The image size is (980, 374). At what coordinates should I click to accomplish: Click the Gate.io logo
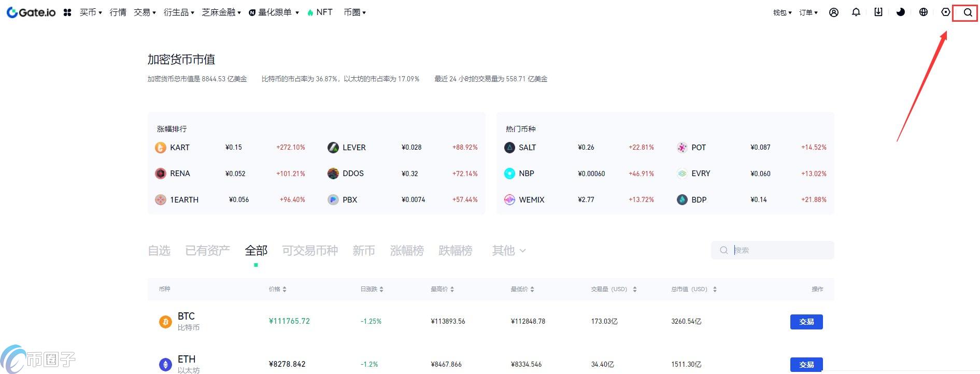pos(31,12)
